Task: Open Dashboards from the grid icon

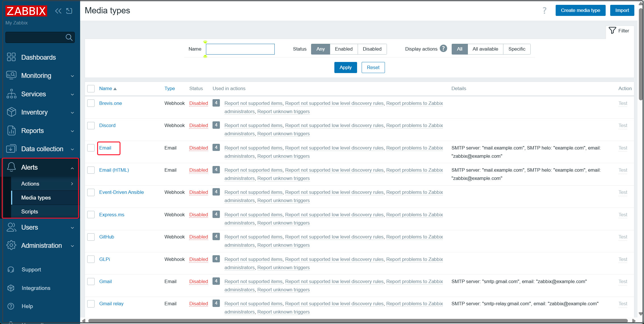Action: point(11,57)
